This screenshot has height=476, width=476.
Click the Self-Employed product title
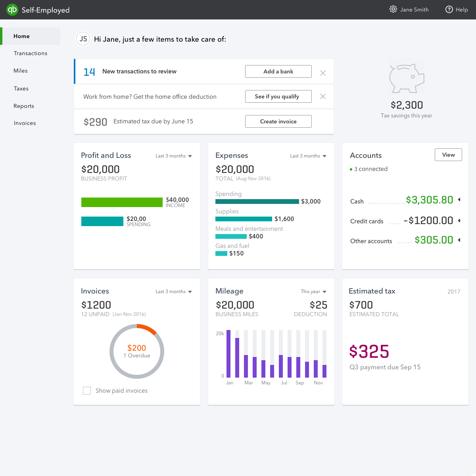coord(46,10)
